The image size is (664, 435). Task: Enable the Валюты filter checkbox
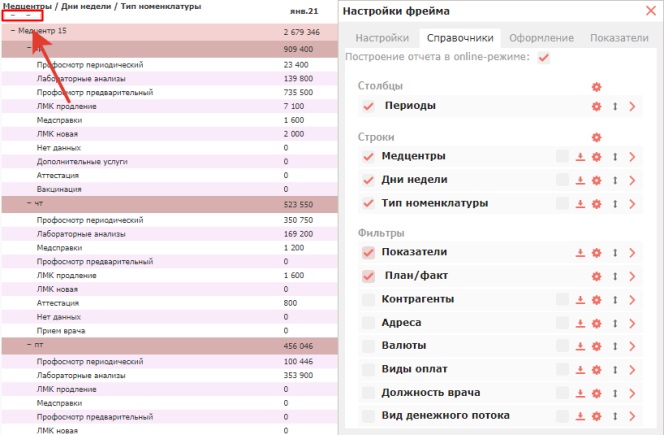(x=368, y=346)
